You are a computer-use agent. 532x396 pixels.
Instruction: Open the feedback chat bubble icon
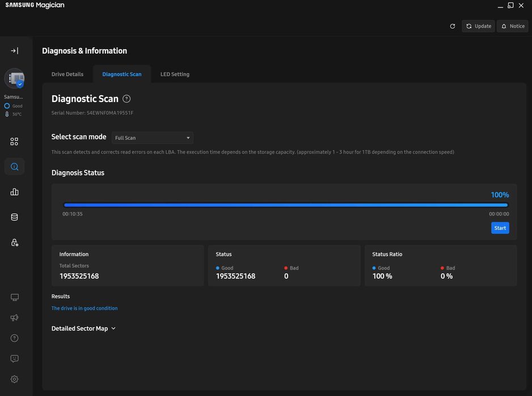(14, 359)
